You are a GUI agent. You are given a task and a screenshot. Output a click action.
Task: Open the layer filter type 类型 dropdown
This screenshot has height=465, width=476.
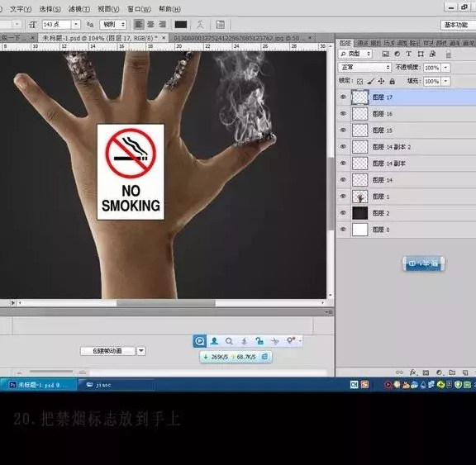tap(355, 54)
